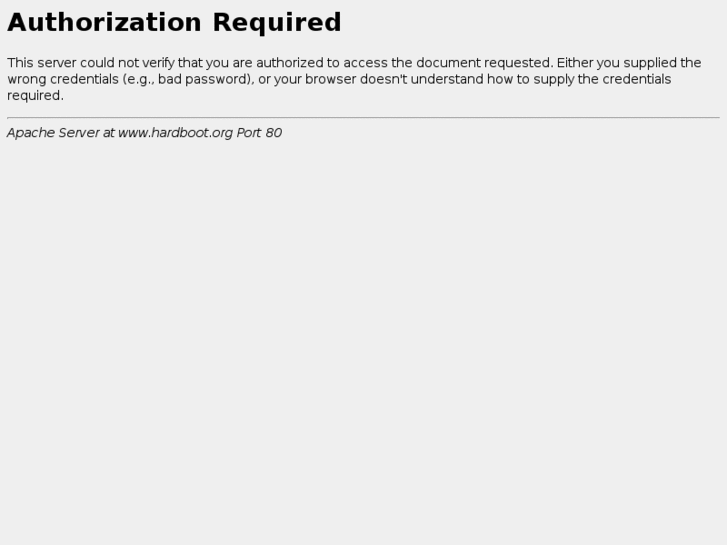This screenshot has height=545, width=727.
Task: Click "This server" at the paragraph start
Action: click(x=42, y=63)
